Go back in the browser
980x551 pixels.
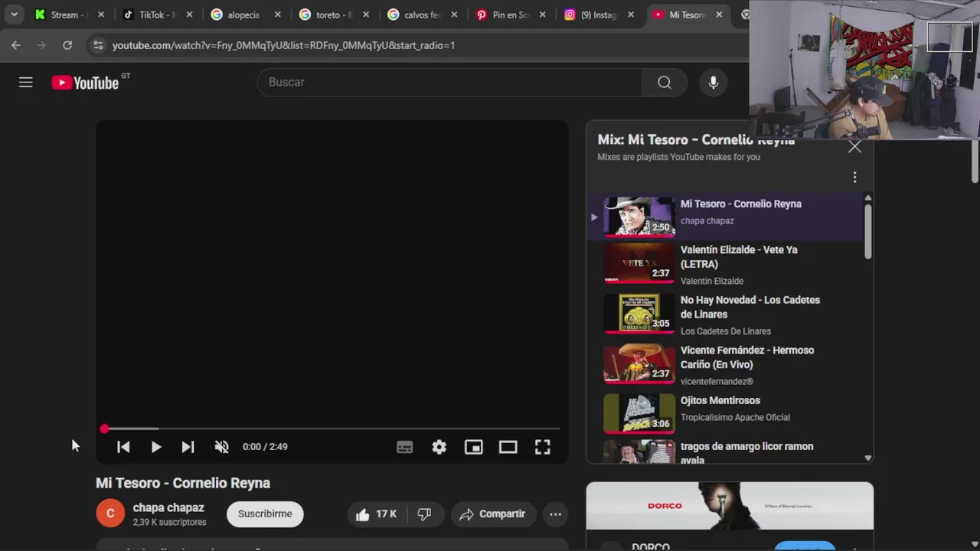click(16, 45)
